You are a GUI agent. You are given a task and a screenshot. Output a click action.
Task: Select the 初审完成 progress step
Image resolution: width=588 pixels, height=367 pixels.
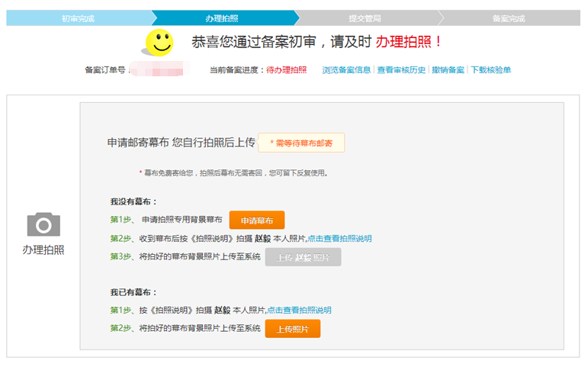(78, 18)
